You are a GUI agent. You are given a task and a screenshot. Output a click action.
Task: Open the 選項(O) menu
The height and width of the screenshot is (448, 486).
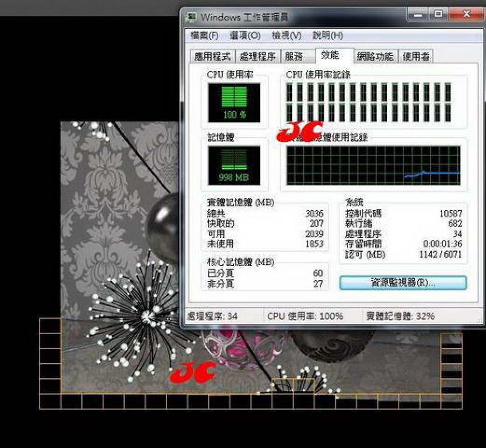pos(245,35)
